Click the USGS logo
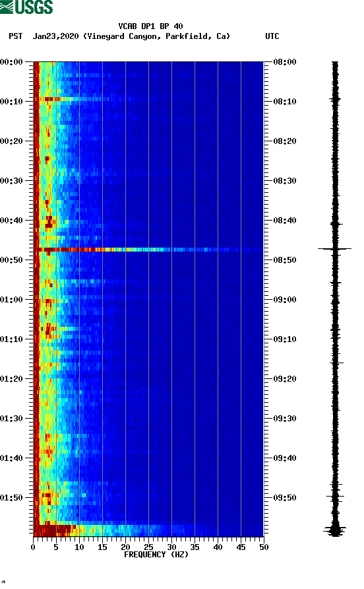Viewport: 364px width, 589px height. tap(26, 7)
